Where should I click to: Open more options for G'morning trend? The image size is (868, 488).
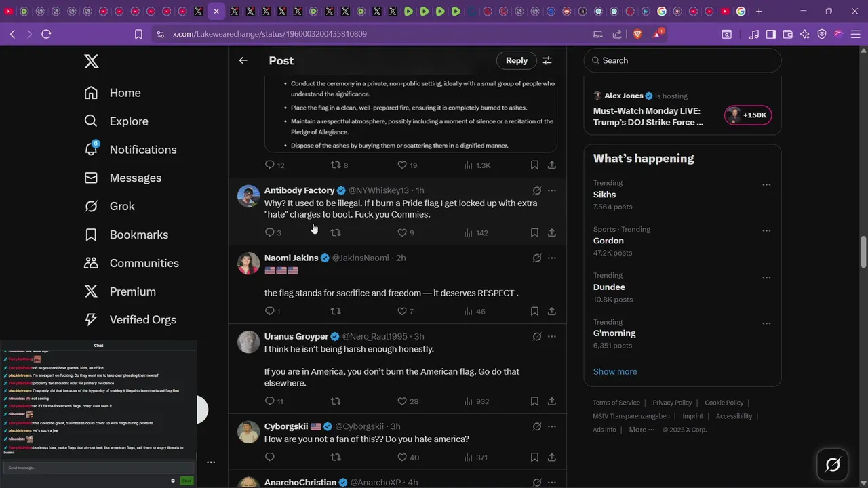766,324
